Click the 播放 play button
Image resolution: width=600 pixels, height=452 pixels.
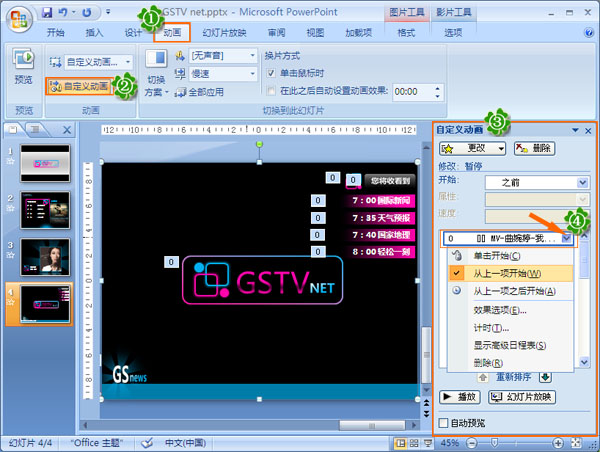[459, 397]
